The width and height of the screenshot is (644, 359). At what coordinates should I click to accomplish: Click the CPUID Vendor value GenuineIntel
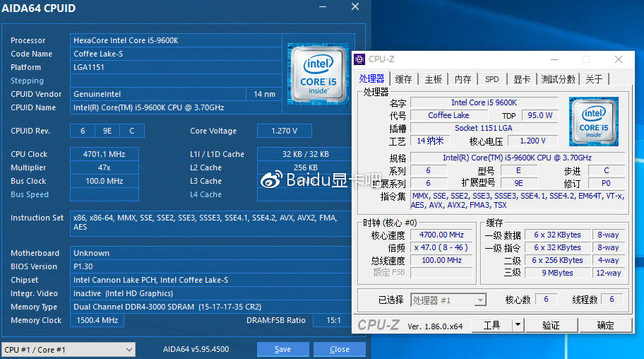(x=158, y=94)
